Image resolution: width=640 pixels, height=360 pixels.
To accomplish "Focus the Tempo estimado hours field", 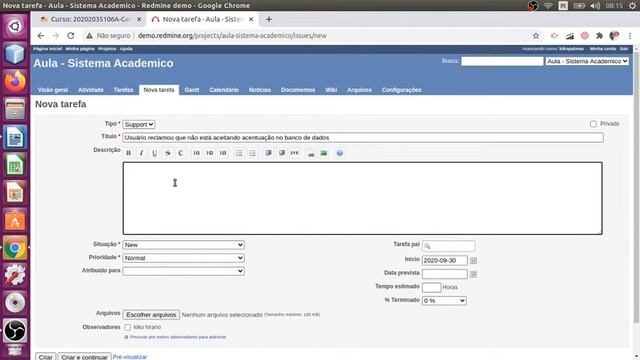I will (x=431, y=287).
